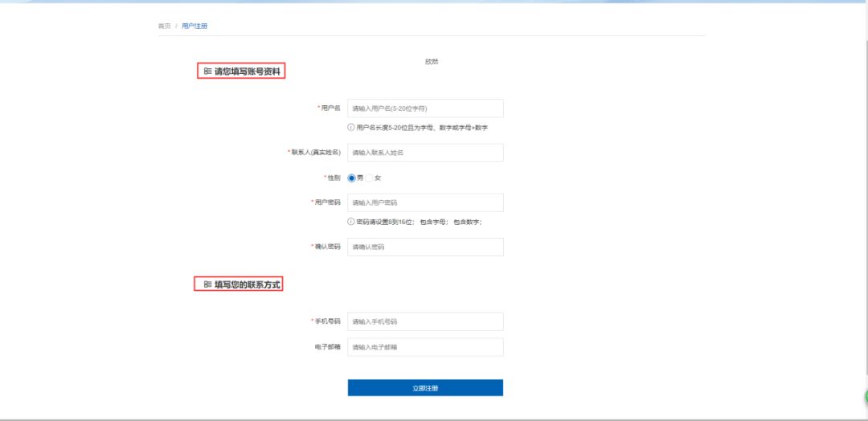Click the 手机号码 input field

point(425,321)
